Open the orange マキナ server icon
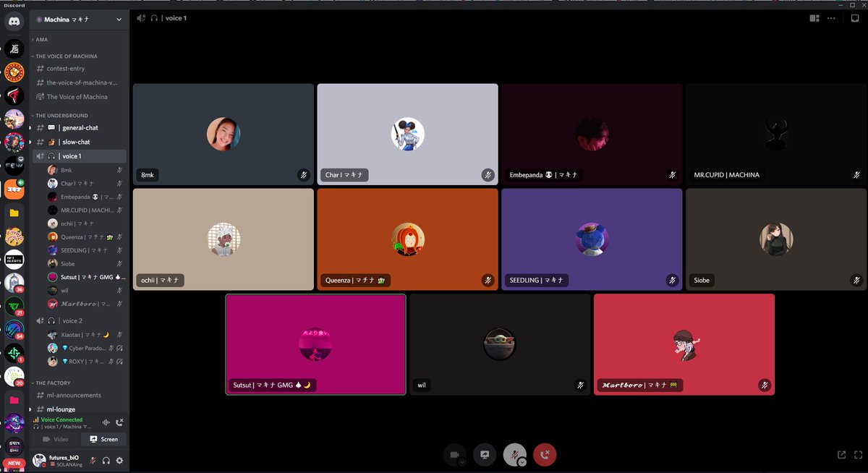Screen dimensions: 868x473 [14, 189]
